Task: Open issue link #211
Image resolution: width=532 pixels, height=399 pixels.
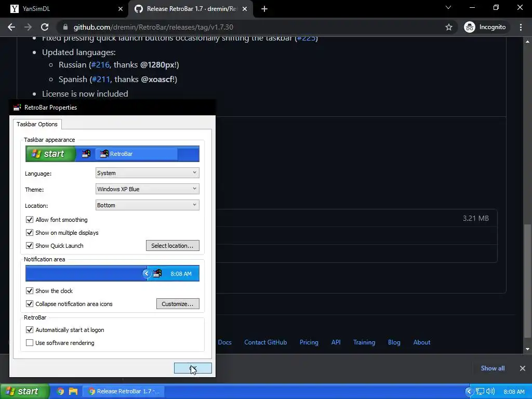Action: [101, 79]
